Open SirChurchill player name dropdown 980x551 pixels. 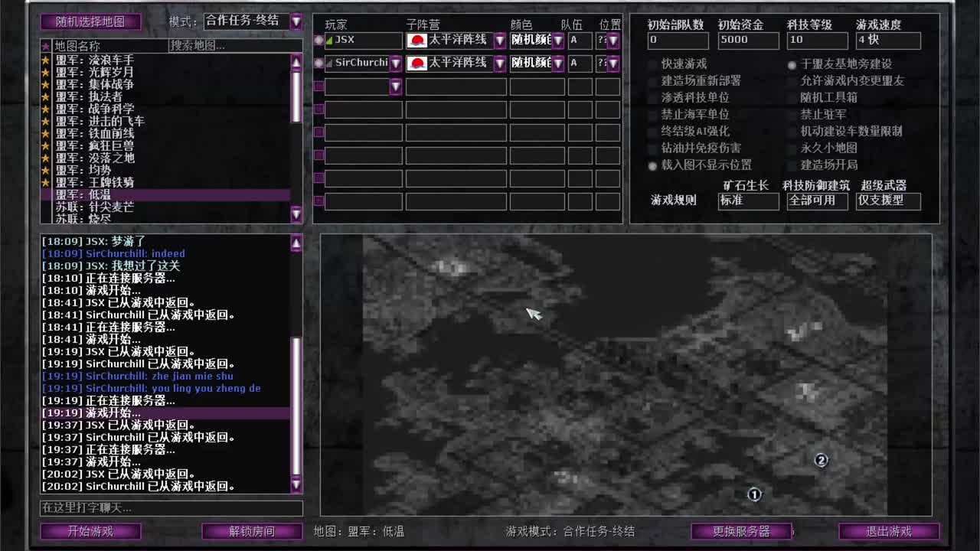[396, 62]
